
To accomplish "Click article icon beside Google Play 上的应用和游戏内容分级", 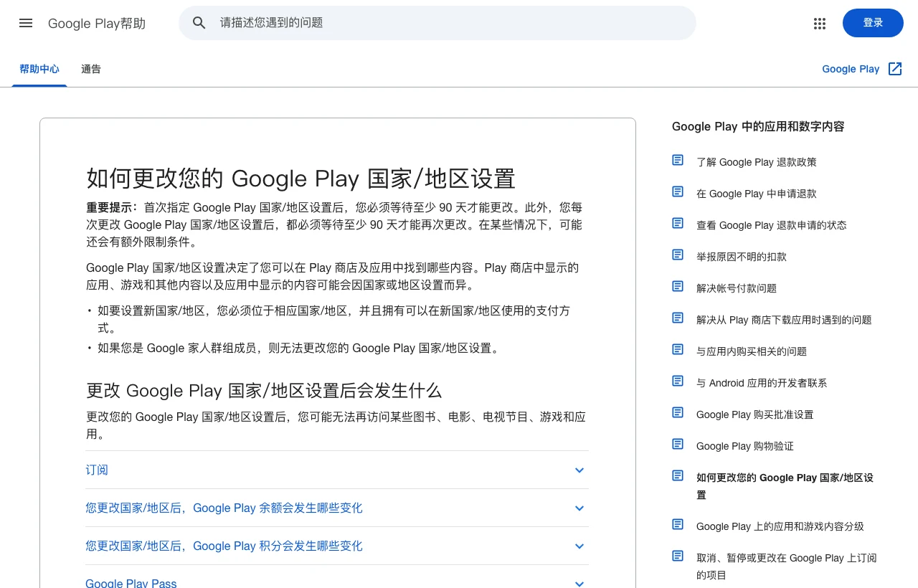I will [x=678, y=524].
